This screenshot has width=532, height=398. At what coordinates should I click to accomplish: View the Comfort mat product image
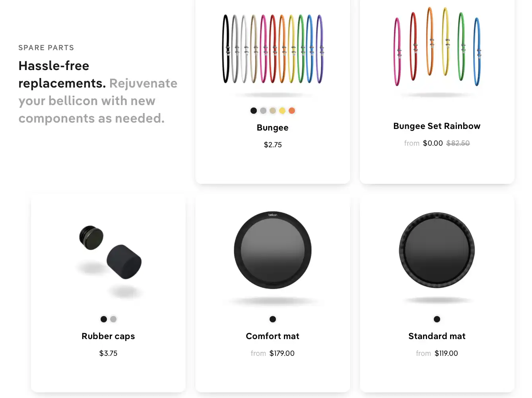tap(273, 250)
